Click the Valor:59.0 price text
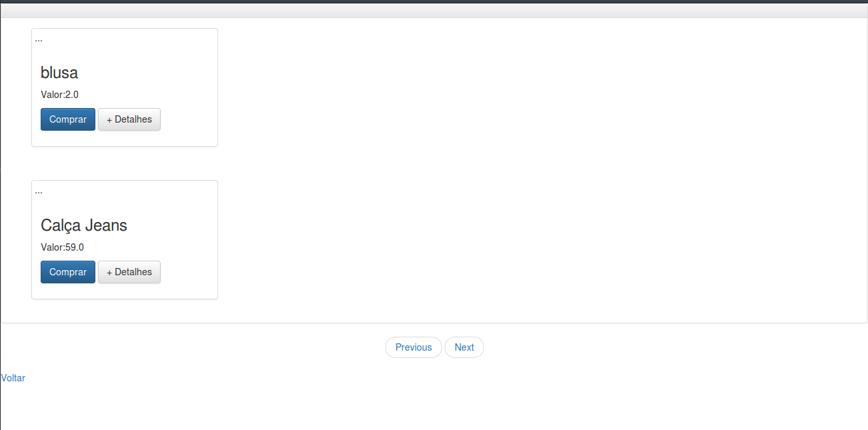 [62, 247]
